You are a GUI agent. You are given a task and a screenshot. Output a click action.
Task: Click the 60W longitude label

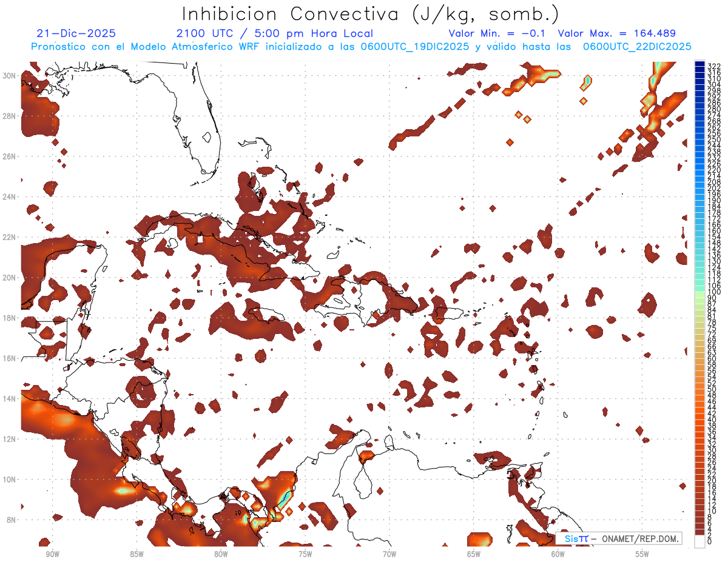click(558, 554)
